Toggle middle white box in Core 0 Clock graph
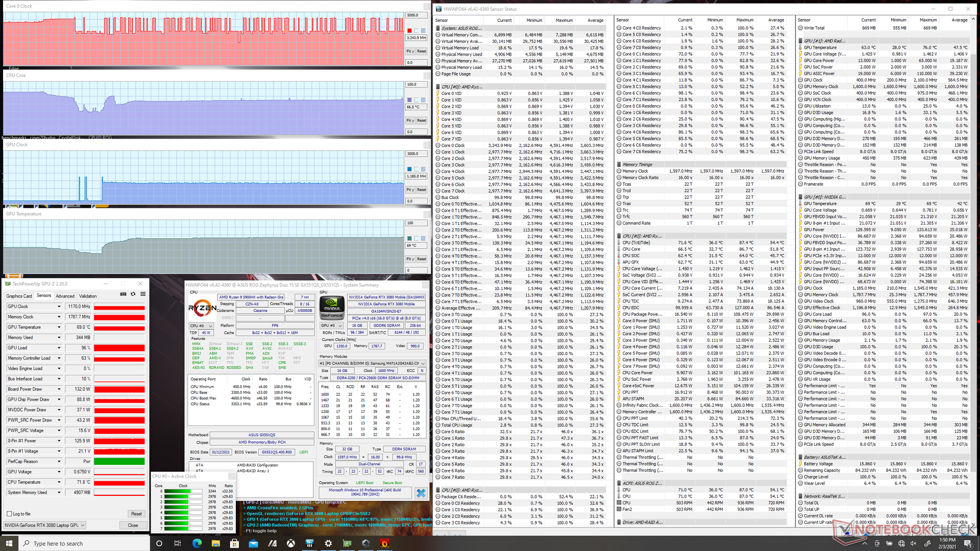 click(416, 31)
